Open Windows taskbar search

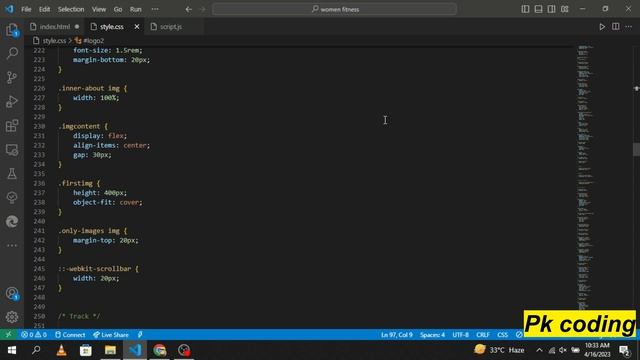coord(36,350)
